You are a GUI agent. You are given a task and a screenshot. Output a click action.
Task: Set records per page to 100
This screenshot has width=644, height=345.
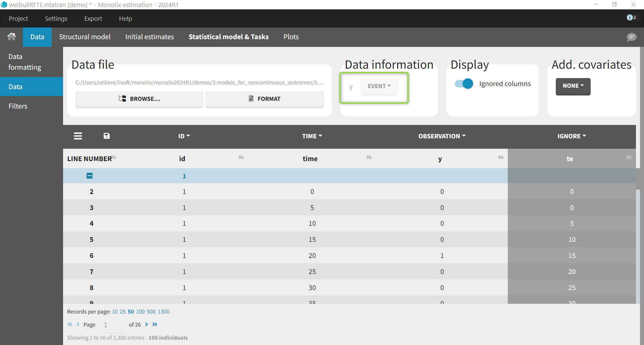(x=140, y=312)
